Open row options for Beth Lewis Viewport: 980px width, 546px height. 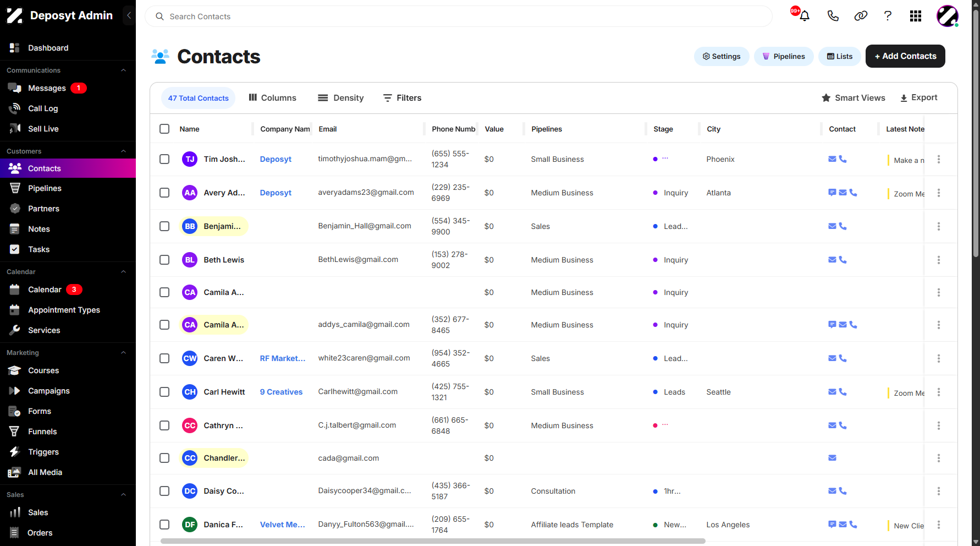click(x=939, y=260)
